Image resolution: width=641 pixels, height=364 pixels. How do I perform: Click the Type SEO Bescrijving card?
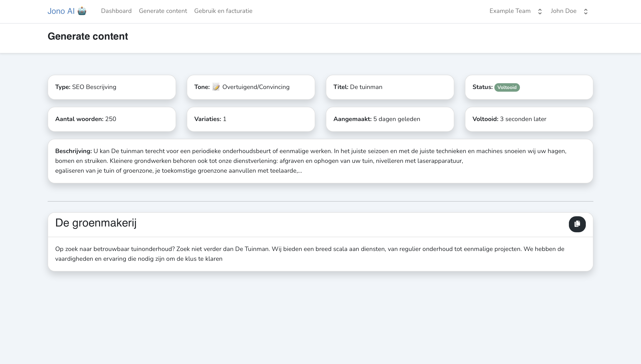tap(112, 87)
